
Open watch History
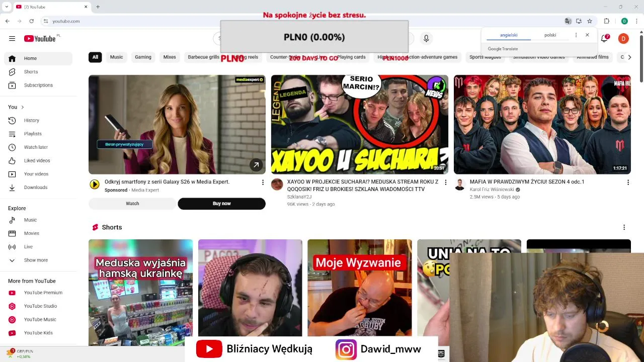(38, 120)
